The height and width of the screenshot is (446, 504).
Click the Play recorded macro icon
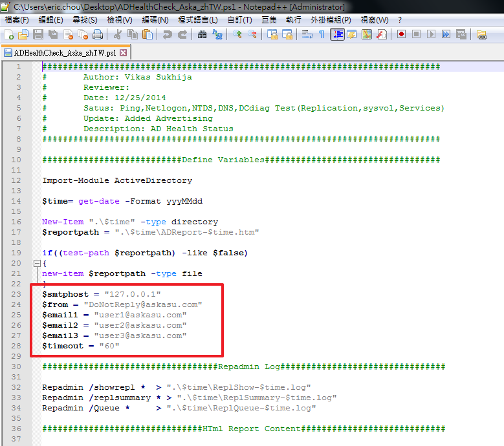pyautogui.click(x=431, y=34)
